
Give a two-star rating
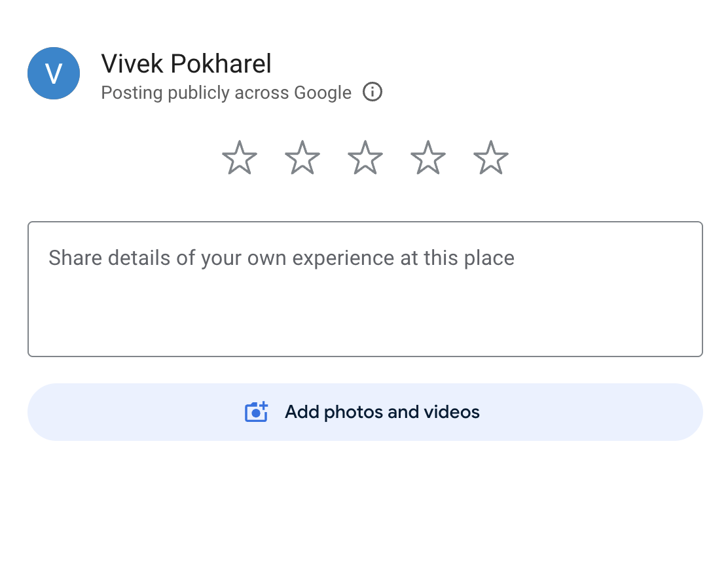(x=302, y=158)
